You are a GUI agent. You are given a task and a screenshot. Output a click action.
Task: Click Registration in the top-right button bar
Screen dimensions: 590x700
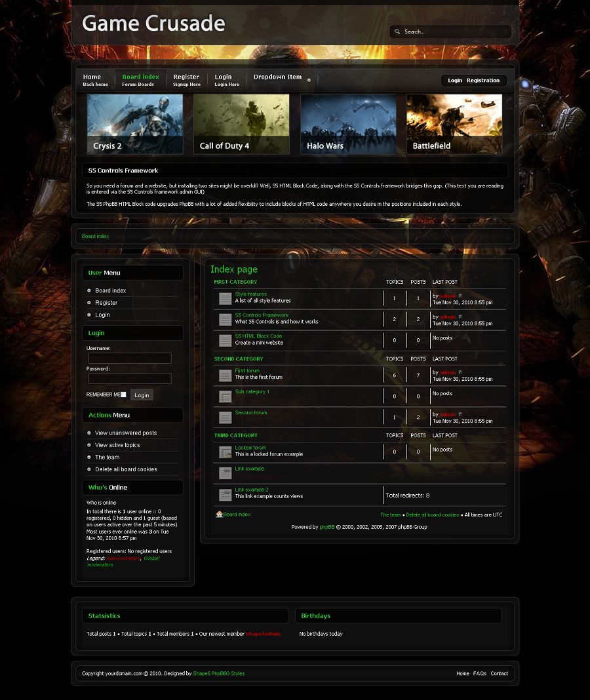click(482, 81)
